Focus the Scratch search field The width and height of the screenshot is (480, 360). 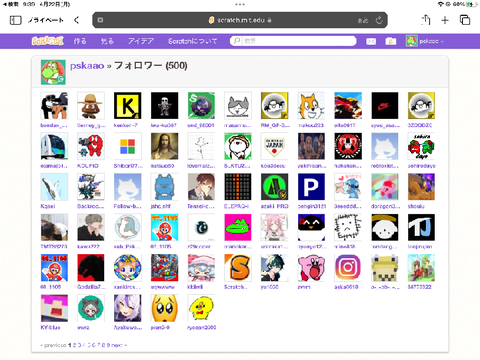(293, 41)
